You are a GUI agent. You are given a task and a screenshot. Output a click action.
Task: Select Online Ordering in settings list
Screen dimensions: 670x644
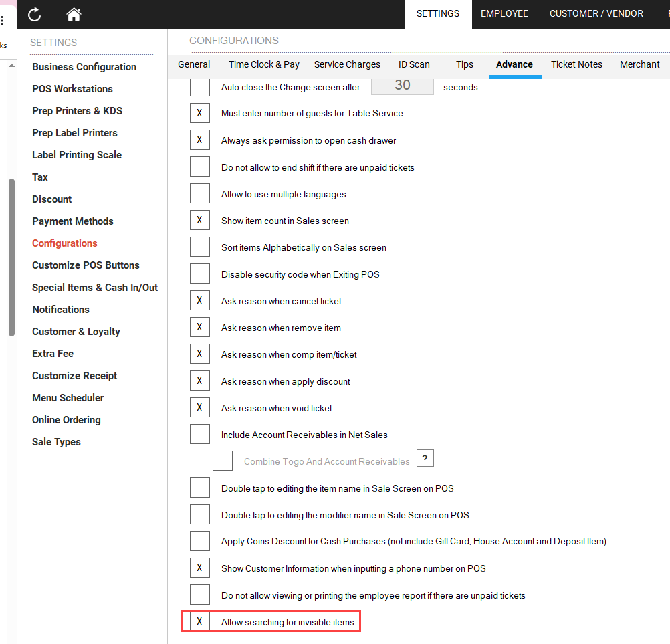click(66, 420)
